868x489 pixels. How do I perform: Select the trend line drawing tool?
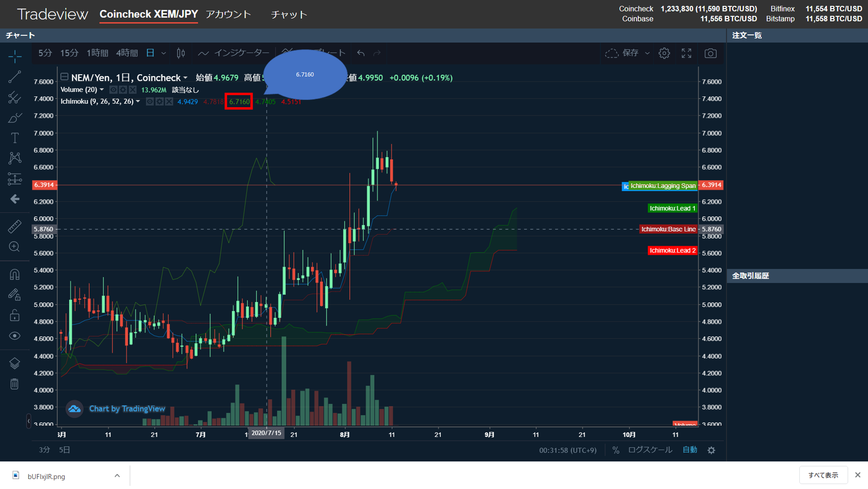tap(14, 77)
